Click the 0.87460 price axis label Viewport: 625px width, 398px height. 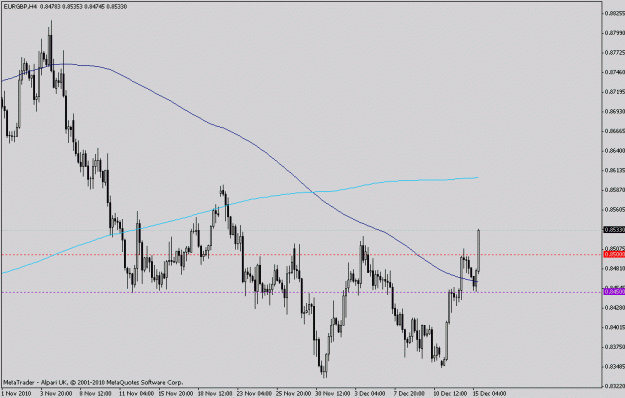(x=615, y=72)
